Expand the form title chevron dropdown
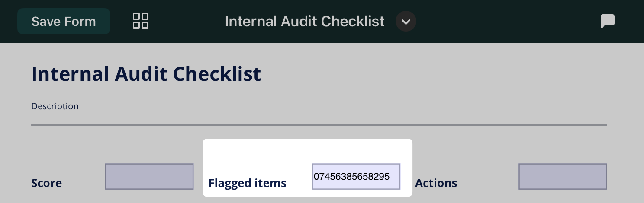Image resolution: width=644 pixels, height=203 pixels. (x=406, y=21)
